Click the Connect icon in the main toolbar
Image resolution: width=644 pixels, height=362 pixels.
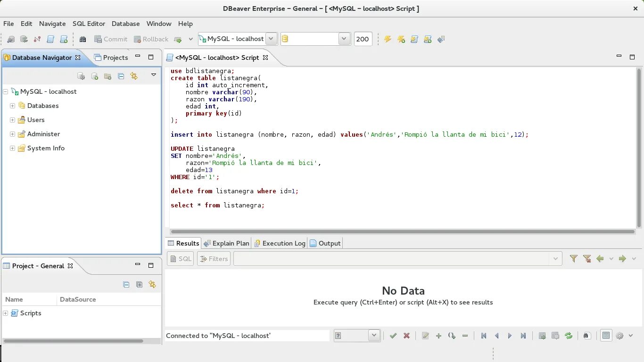pos(10,39)
